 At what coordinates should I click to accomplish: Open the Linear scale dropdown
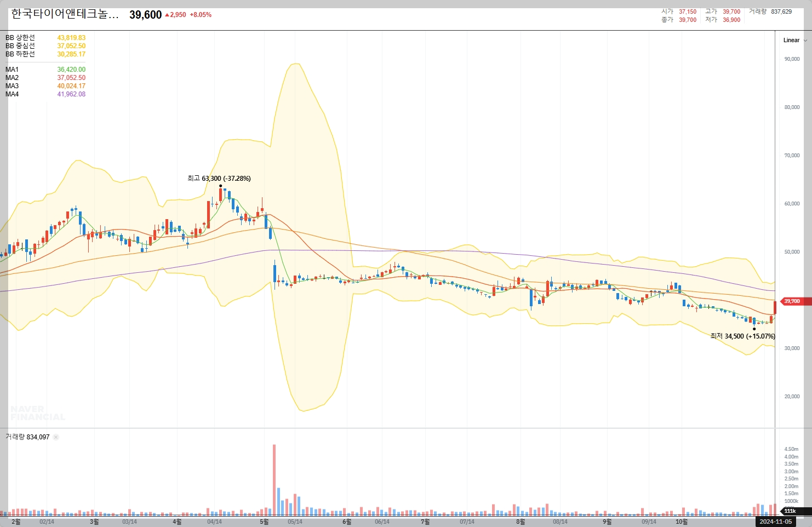(x=794, y=40)
